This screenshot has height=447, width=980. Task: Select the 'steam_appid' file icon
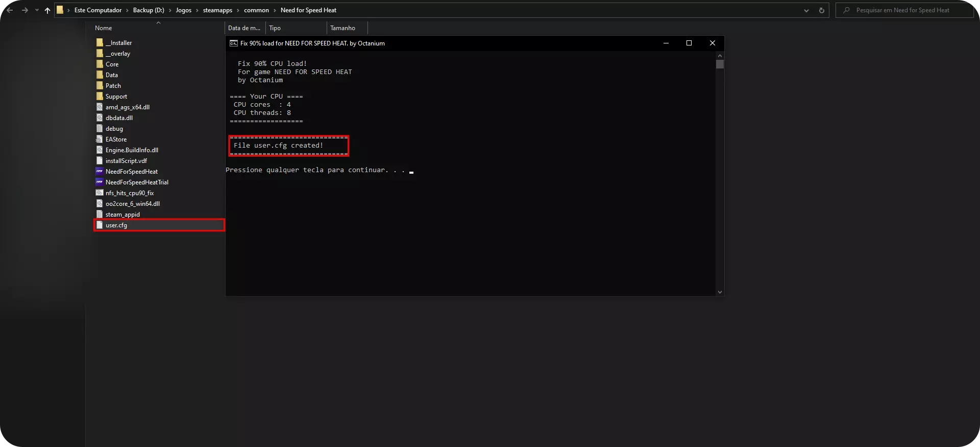tap(100, 215)
